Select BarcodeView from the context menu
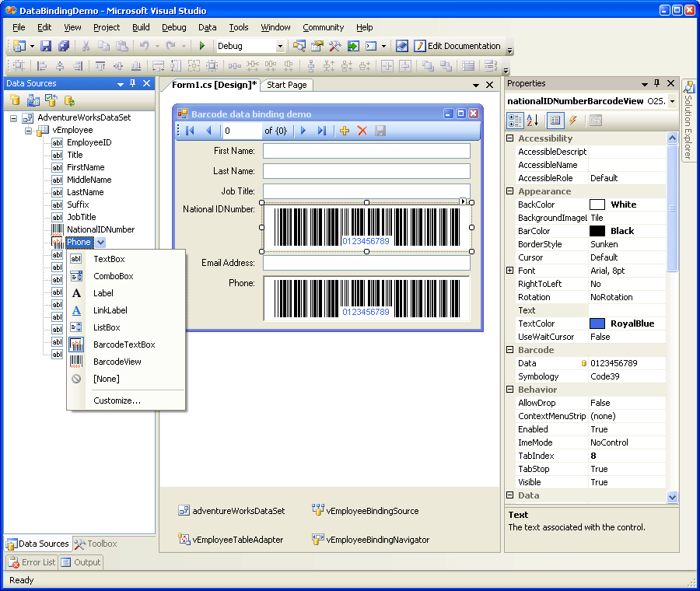This screenshot has width=700, height=591. coord(117,362)
